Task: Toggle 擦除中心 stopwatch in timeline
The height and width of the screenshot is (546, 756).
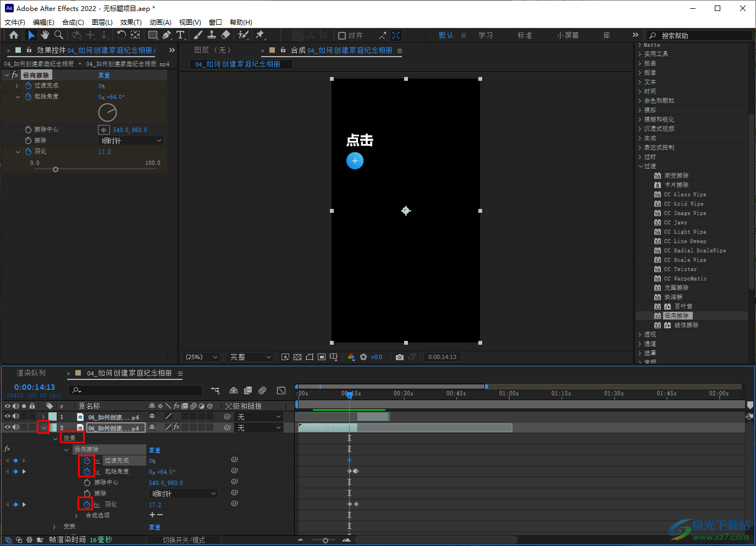Action: pyautogui.click(x=87, y=483)
